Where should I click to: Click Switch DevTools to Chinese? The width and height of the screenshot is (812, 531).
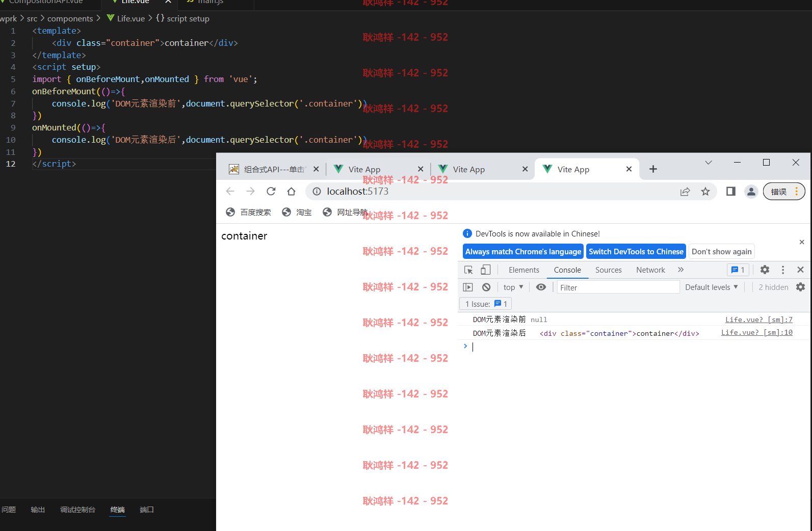click(636, 252)
